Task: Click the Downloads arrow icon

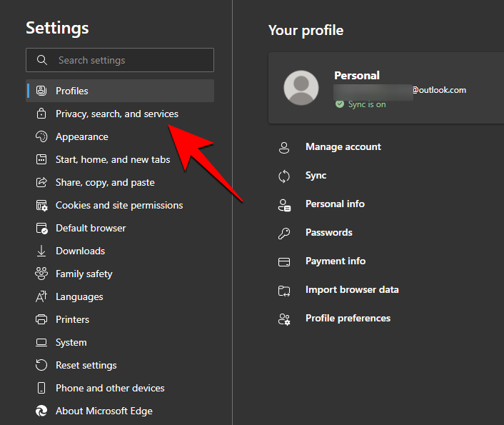Action: 41,251
